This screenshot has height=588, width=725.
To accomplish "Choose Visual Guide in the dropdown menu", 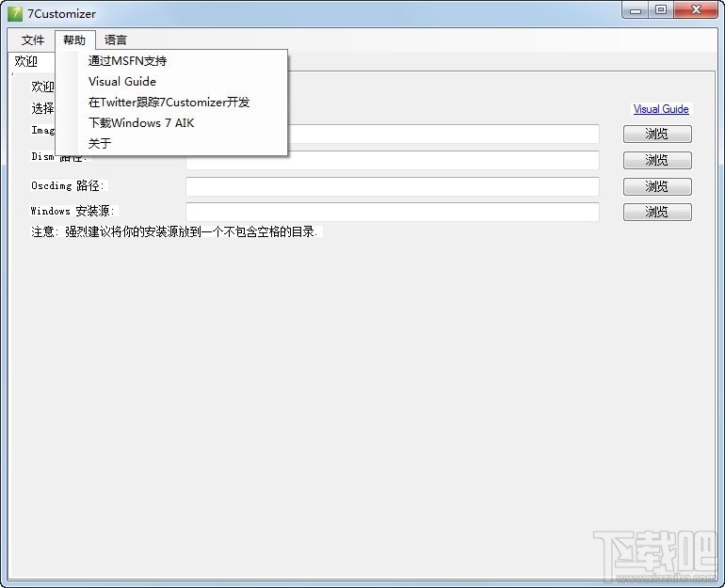I will pyautogui.click(x=171, y=81).
